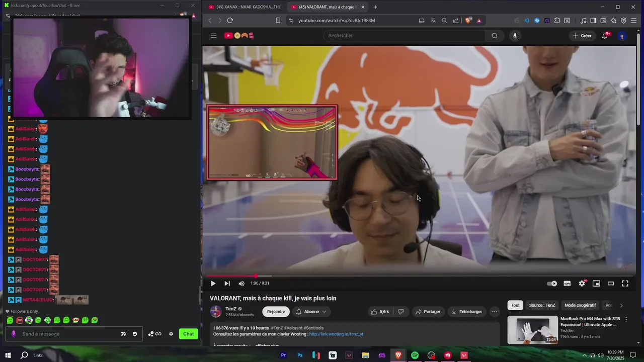Screen dimensions: 644x362
Task: Open Discord from the taskbar
Action: [x=382, y=355]
